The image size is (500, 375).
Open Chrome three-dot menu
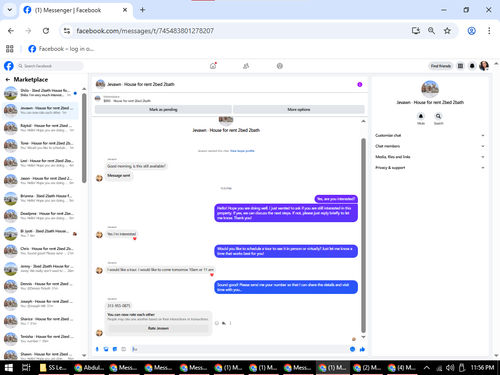tap(489, 31)
